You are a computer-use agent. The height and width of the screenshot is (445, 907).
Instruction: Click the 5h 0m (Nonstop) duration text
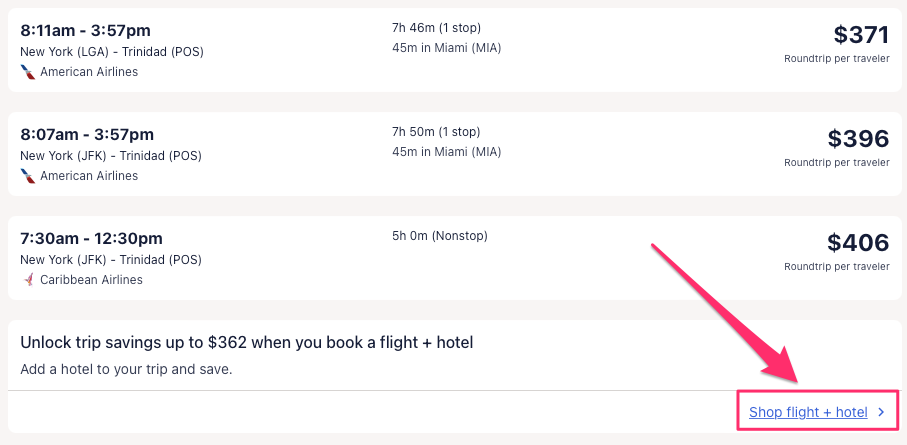pyautogui.click(x=439, y=236)
